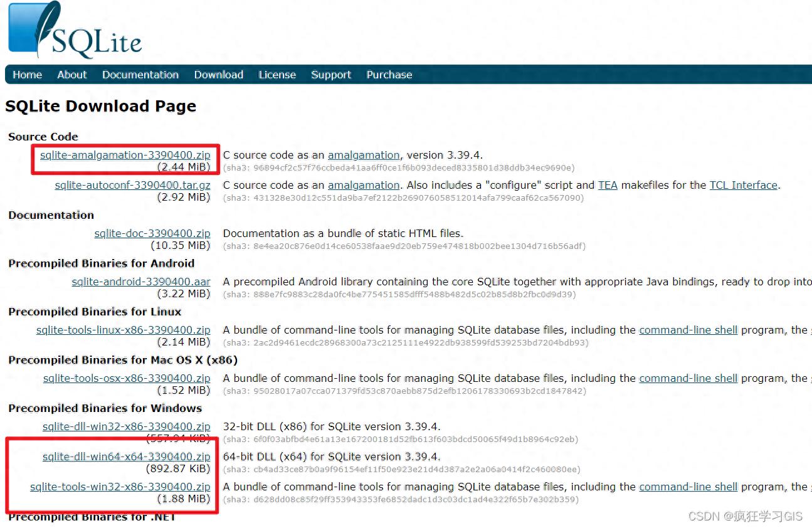This screenshot has width=812, height=528.
Task: Open the TEA link
Action: [608, 185]
